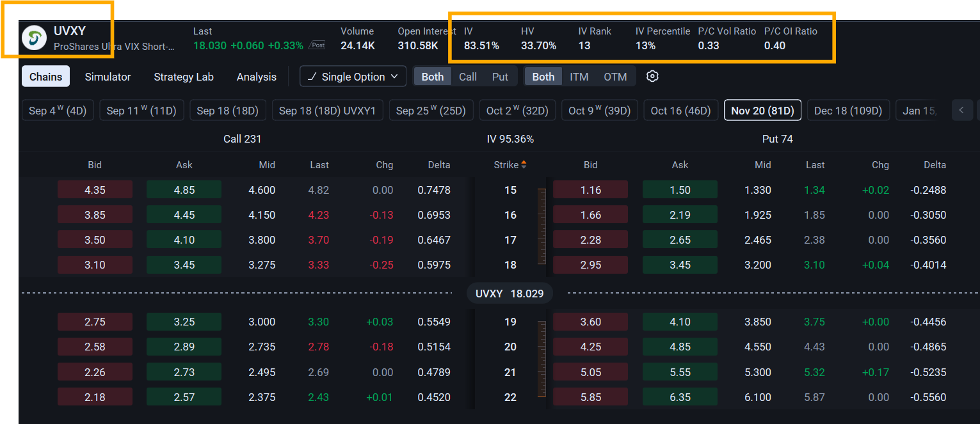Select the Sep 4 weekly expiration
The height and width of the screenshot is (424, 980).
click(58, 111)
